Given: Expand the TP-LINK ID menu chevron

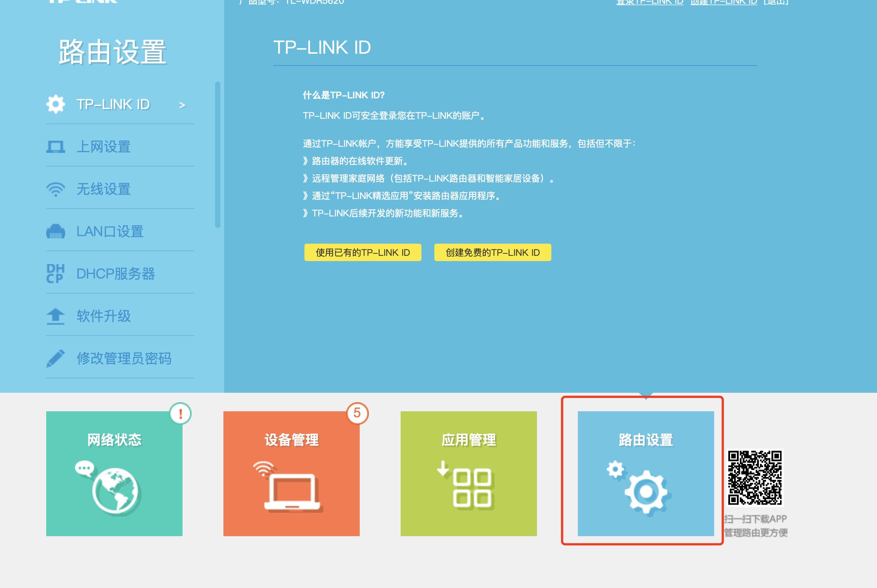Looking at the screenshot, I should tap(183, 105).
